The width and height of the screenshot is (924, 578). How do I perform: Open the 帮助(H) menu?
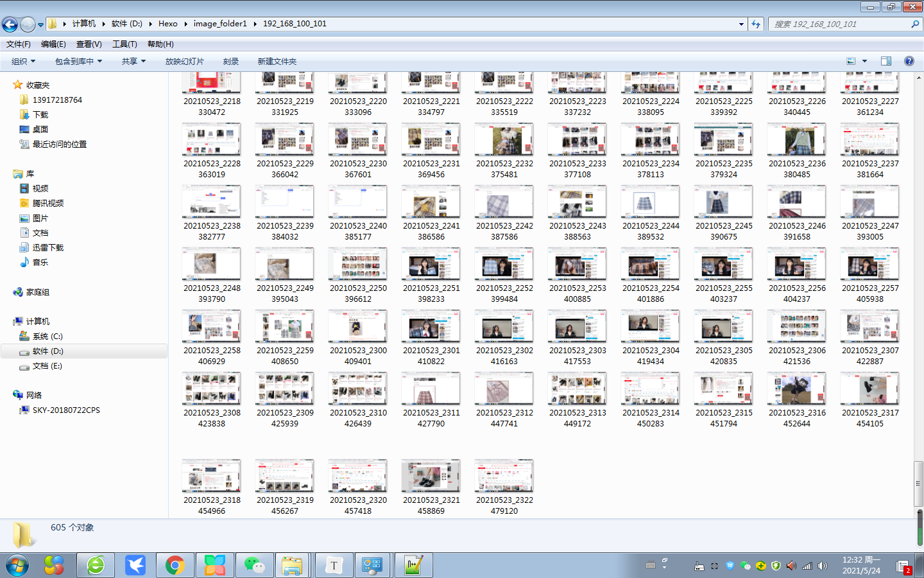click(x=160, y=44)
